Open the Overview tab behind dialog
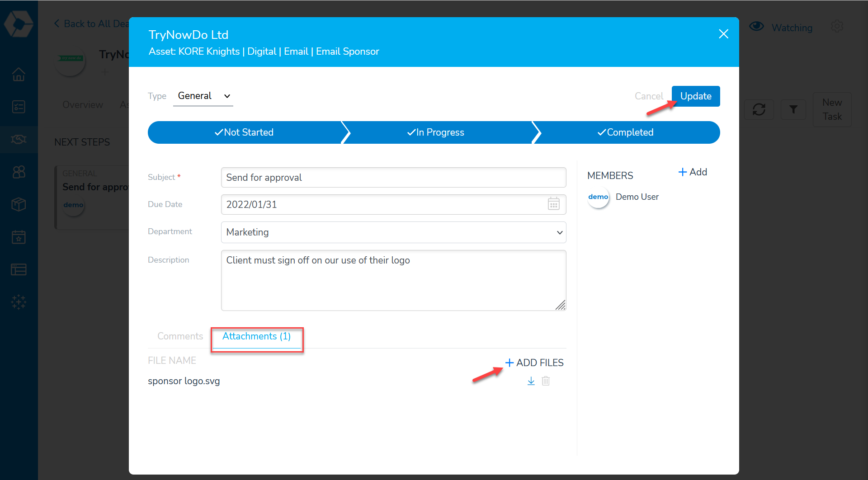This screenshot has height=480, width=868. 83,105
